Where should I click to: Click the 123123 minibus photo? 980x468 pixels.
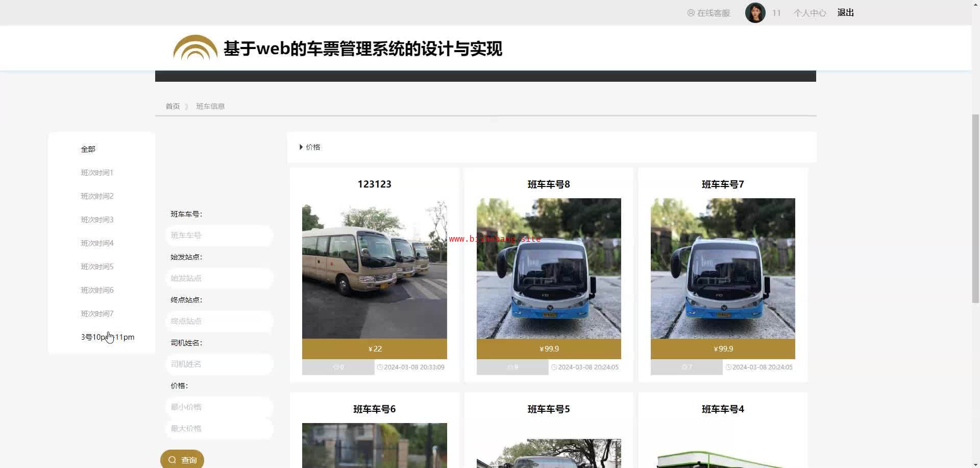(375, 269)
